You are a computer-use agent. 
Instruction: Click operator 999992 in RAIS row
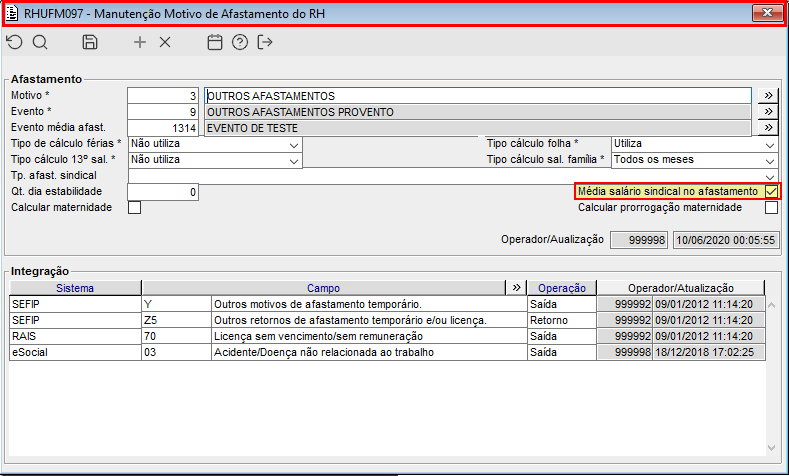pos(625,336)
